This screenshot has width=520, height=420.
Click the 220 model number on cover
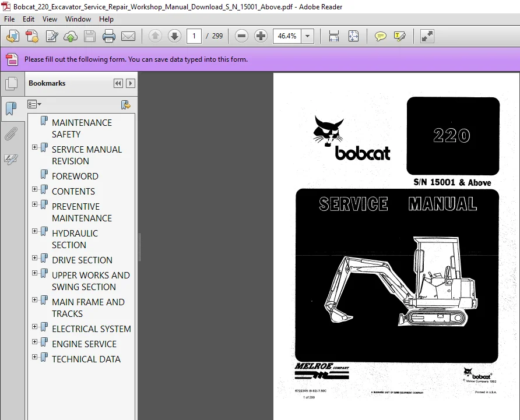point(451,135)
